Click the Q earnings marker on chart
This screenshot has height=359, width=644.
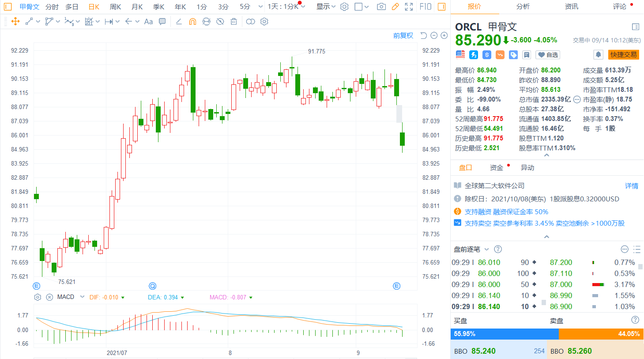coord(153,286)
